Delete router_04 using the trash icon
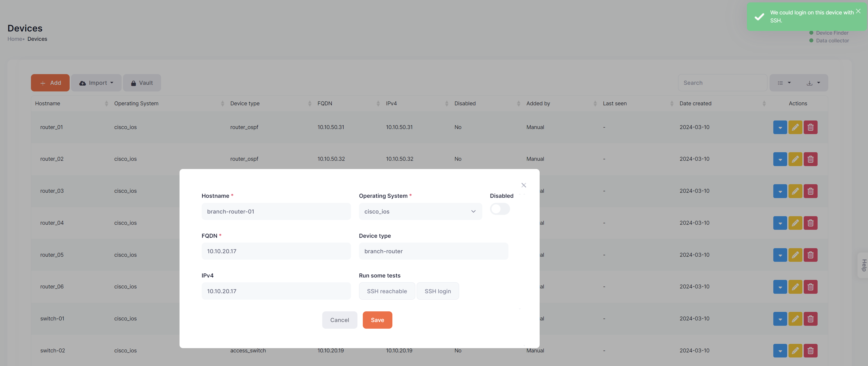This screenshot has height=366, width=868. pyautogui.click(x=810, y=223)
